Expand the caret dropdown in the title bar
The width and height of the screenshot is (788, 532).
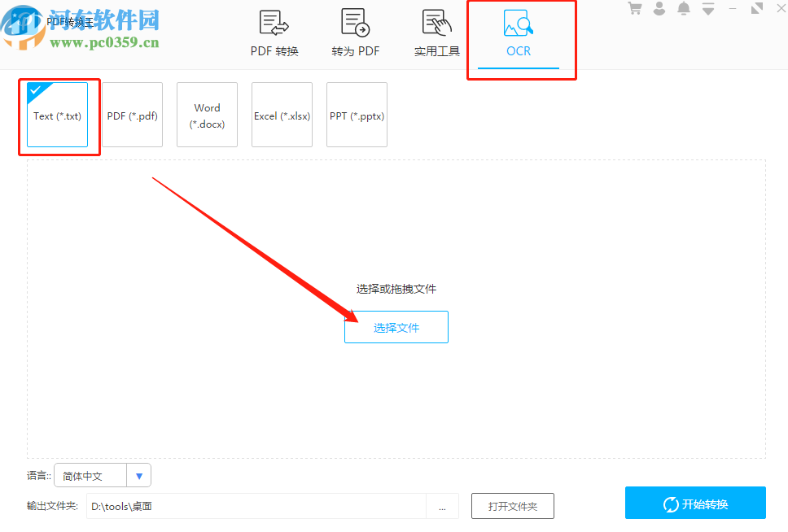(x=708, y=8)
